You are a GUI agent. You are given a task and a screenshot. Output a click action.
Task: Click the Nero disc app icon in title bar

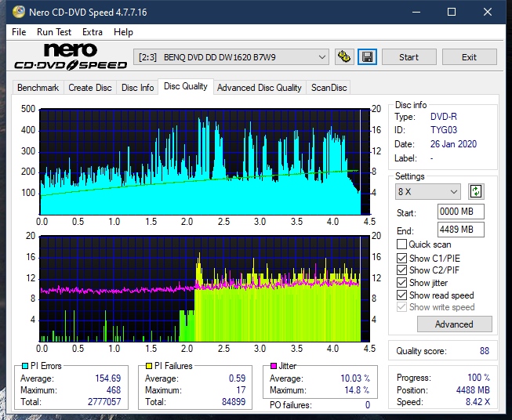click(19, 12)
